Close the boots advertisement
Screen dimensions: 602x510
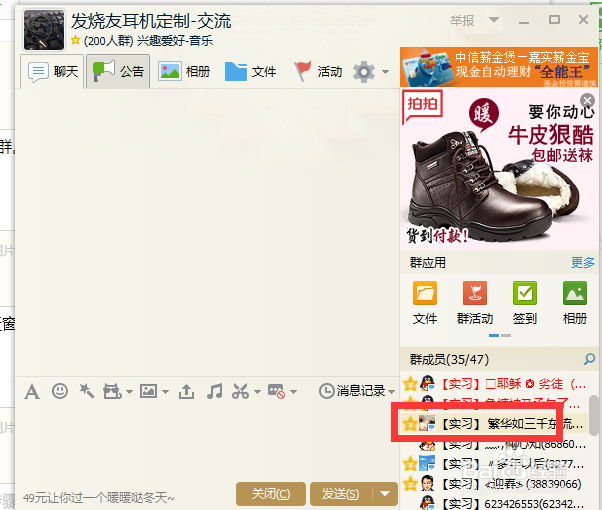(x=587, y=101)
